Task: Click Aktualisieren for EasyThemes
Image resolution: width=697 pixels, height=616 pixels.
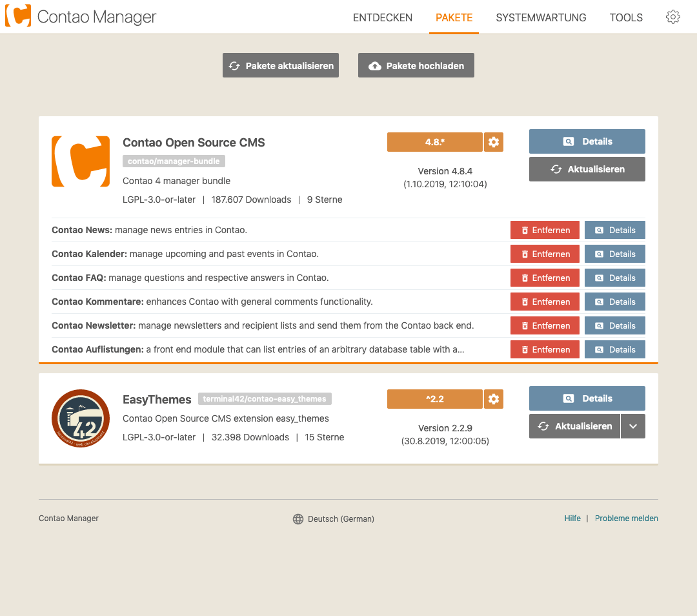Action: click(574, 426)
